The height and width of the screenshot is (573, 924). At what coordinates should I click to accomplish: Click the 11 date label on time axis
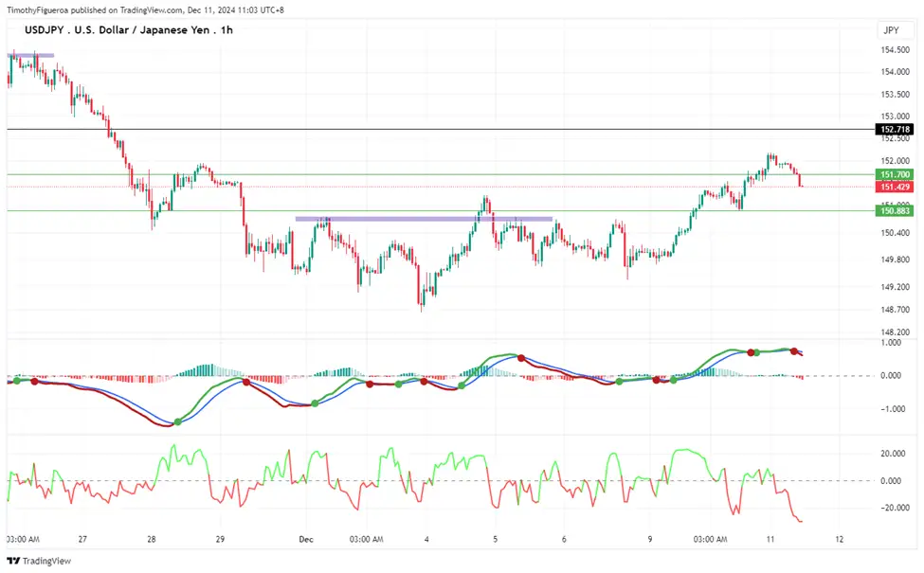tap(770, 539)
